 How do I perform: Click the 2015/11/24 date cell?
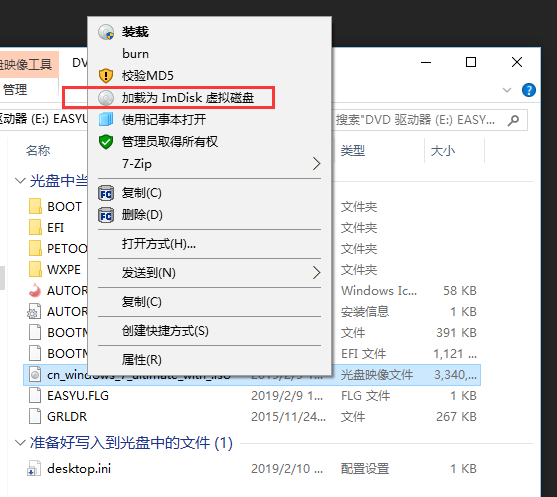(288, 416)
